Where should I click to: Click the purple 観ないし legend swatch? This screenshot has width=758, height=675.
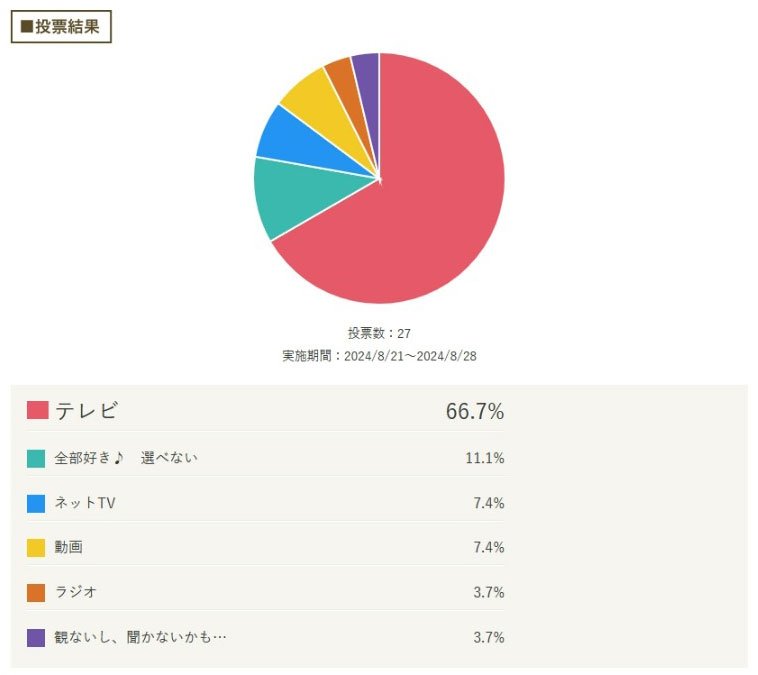pos(36,638)
